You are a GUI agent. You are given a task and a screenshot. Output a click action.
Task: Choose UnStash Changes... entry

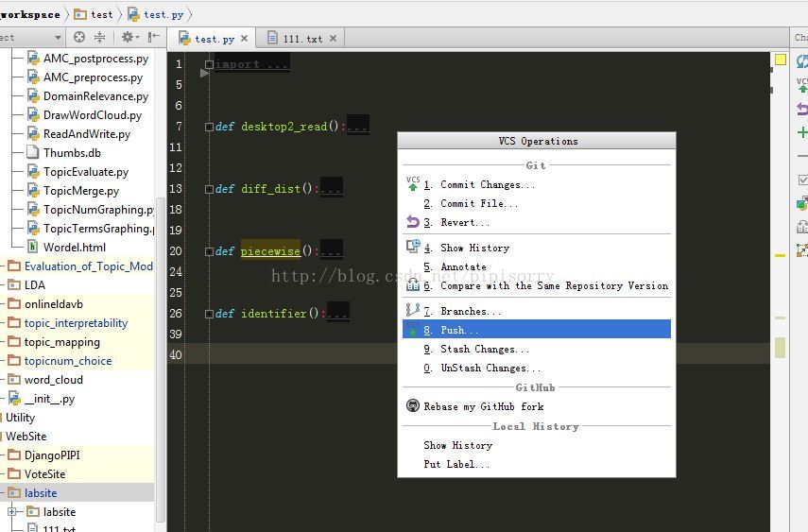[537, 369]
